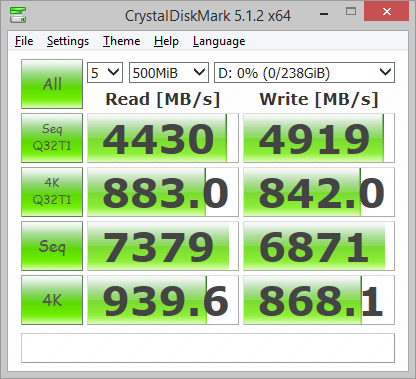
Task: Open the File menu
Action: pyautogui.click(x=24, y=41)
